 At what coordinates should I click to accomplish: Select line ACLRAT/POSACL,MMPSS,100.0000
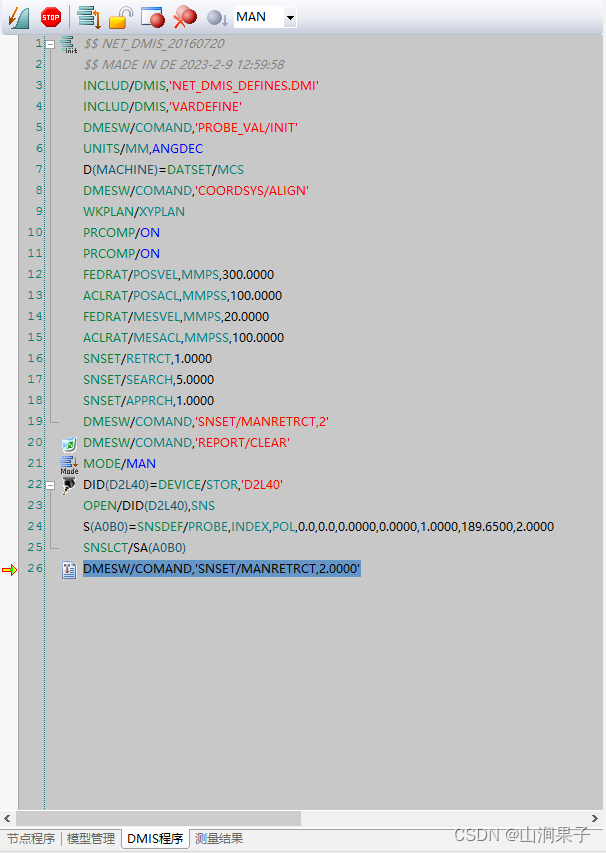tap(182, 296)
